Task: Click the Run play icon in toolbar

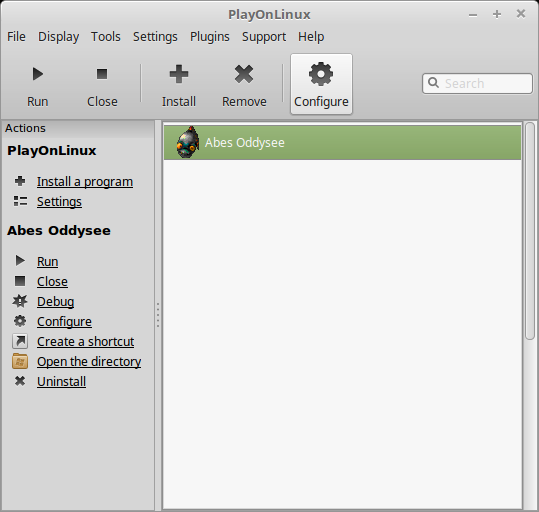Action: [37, 74]
